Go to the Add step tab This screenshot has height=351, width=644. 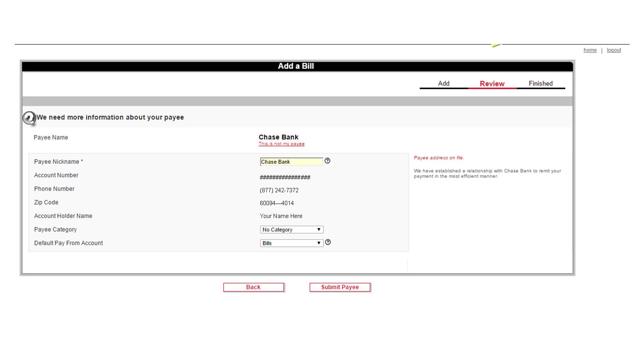pyautogui.click(x=444, y=83)
